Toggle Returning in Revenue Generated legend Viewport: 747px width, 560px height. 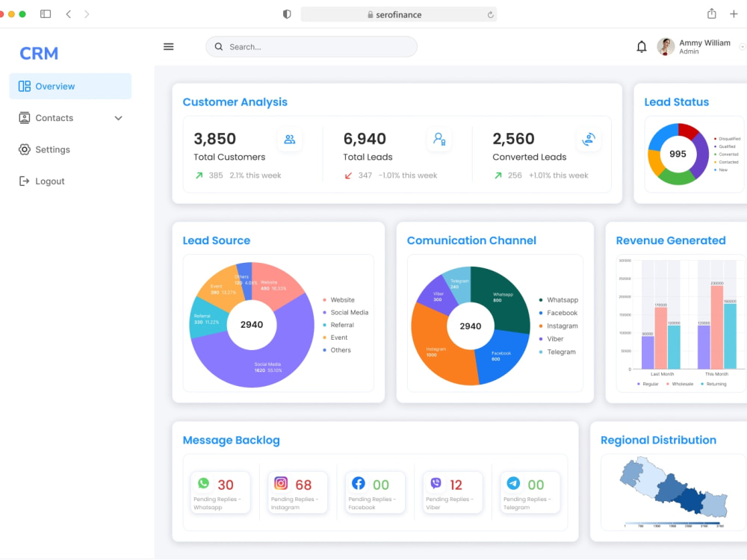pyautogui.click(x=713, y=384)
